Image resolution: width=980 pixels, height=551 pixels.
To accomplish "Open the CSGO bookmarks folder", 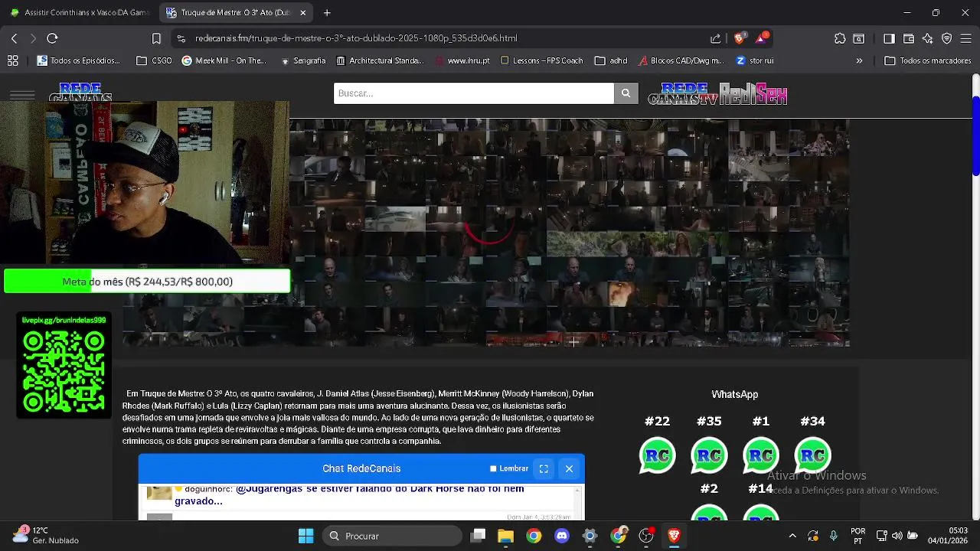I will [x=154, y=60].
